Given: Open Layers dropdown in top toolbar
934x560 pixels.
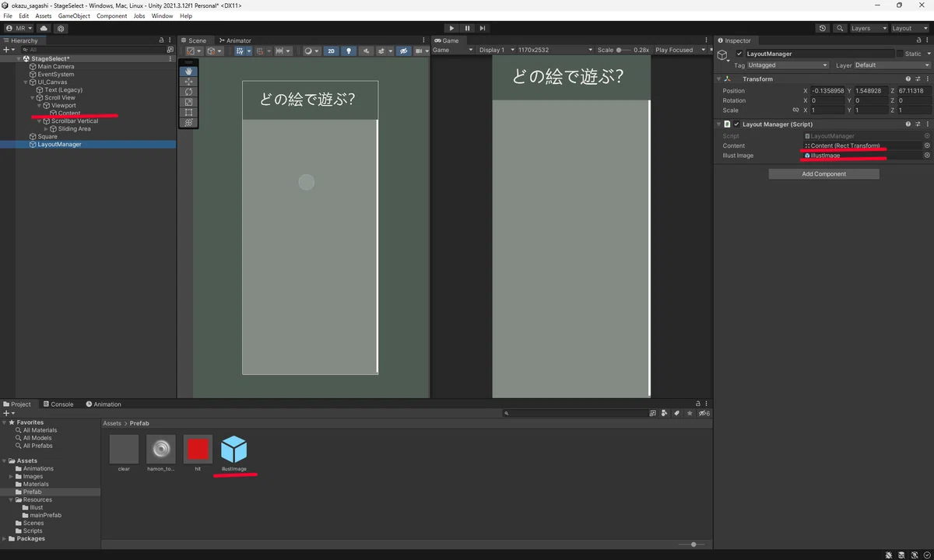Looking at the screenshot, I should (x=869, y=28).
